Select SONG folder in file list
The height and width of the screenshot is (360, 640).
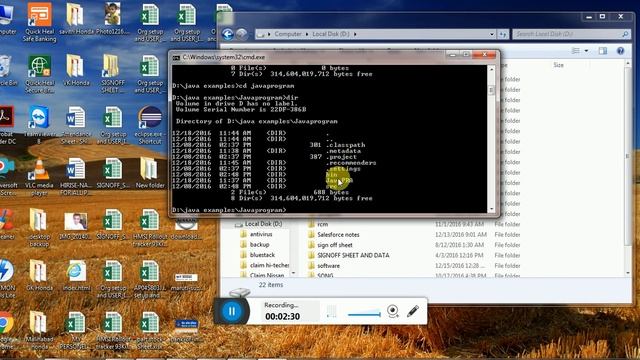pyautogui.click(x=325, y=276)
